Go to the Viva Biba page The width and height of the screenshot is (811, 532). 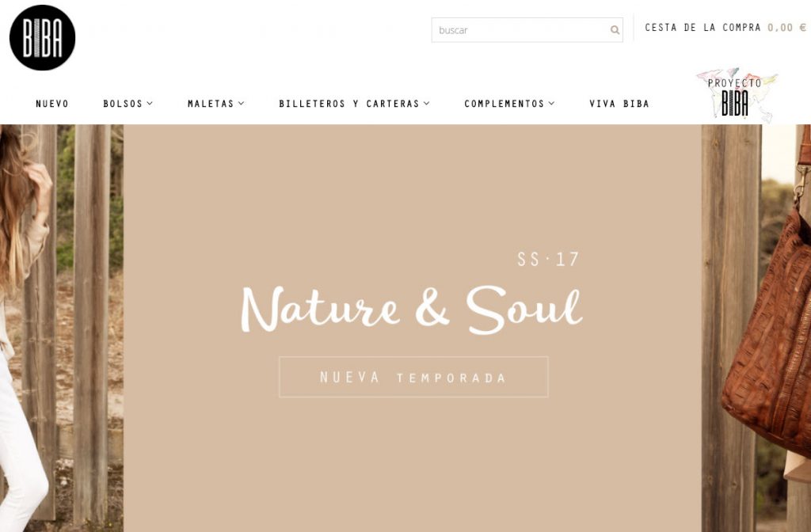pos(619,104)
